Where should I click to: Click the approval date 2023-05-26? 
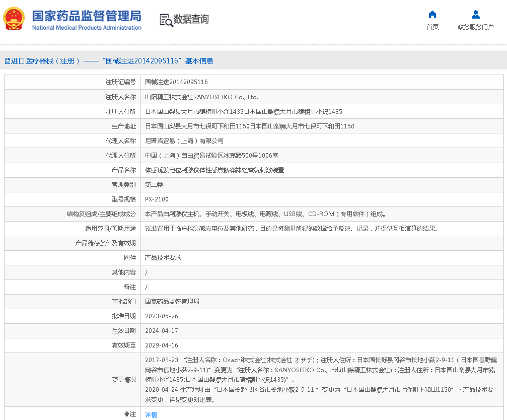tap(162, 316)
